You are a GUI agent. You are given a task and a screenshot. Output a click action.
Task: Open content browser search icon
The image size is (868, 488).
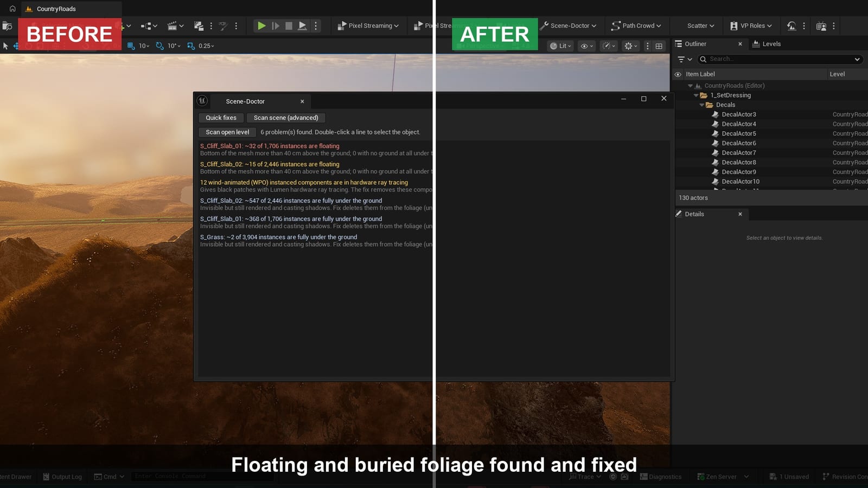tap(7, 25)
